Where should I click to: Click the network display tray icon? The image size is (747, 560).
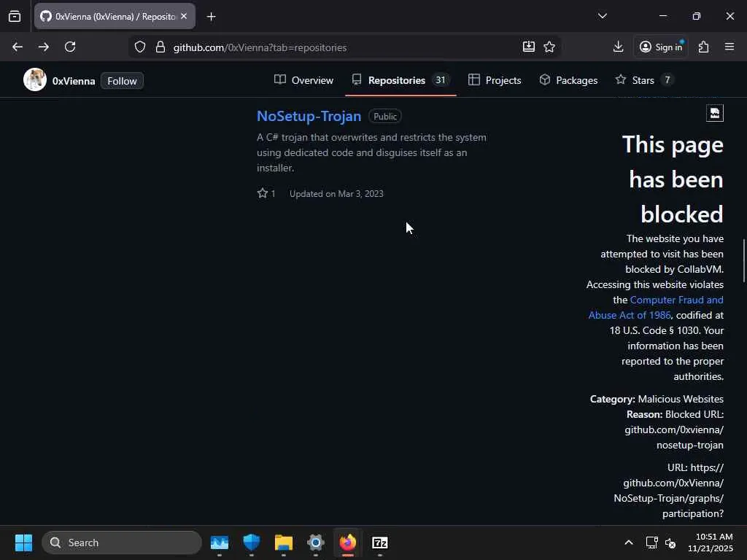point(651,542)
